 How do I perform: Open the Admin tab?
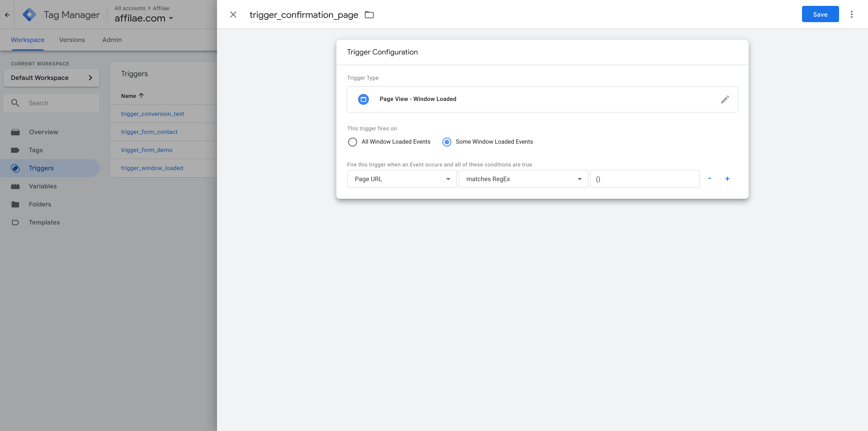(x=112, y=40)
